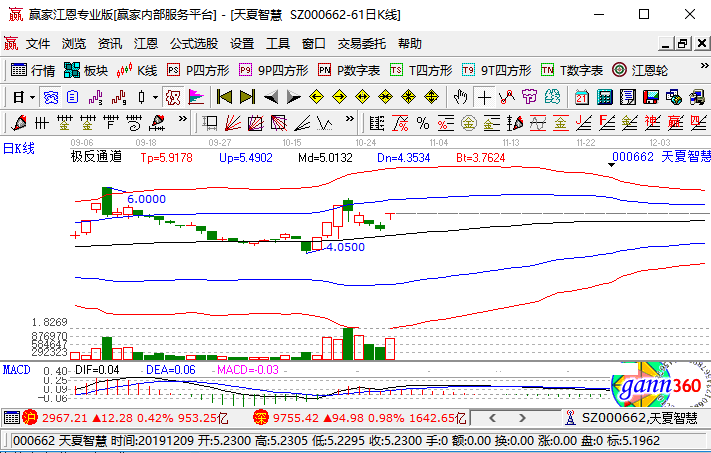Click the plain percent sign icon
This screenshot has width=711, height=453.
[423, 123]
